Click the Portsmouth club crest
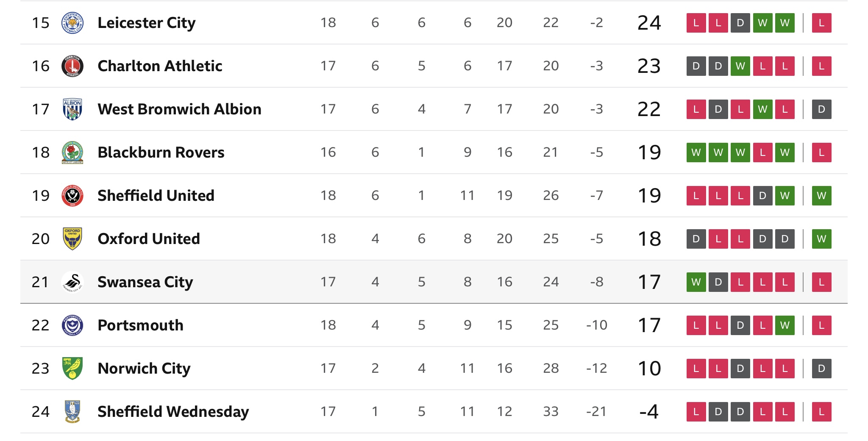This screenshot has height=441, width=868. point(72,325)
